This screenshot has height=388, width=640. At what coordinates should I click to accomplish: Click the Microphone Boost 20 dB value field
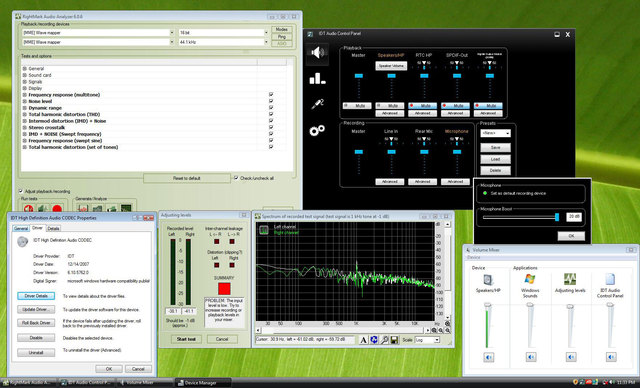pyautogui.click(x=574, y=217)
